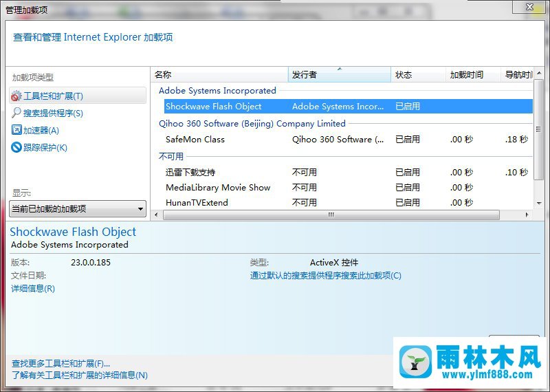550x392 pixels.
Task: Click the horizontal scrollbar thumb
Action: point(331,215)
